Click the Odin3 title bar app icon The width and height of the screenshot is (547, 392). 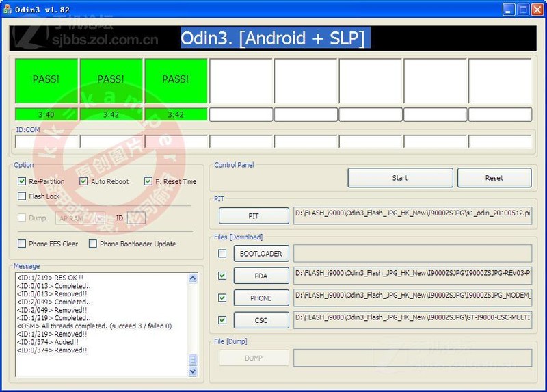coord(8,9)
